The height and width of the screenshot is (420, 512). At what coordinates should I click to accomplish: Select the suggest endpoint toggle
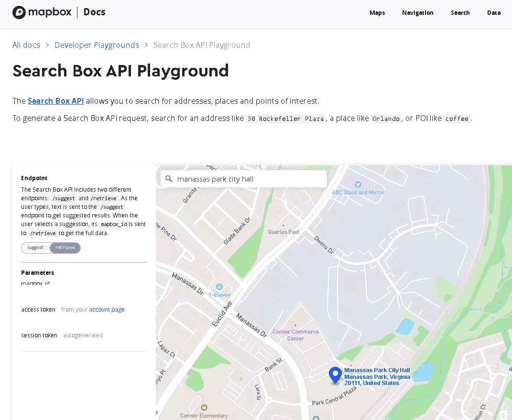(35, 248)
